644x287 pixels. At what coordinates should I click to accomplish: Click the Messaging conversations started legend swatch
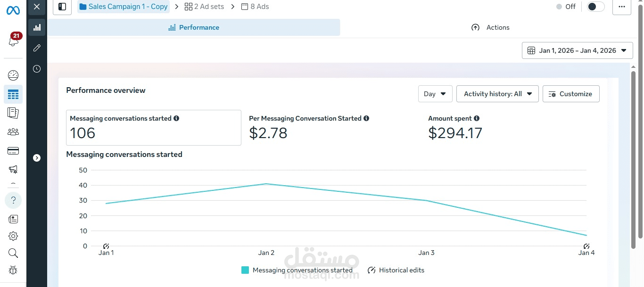coord(245,270)
